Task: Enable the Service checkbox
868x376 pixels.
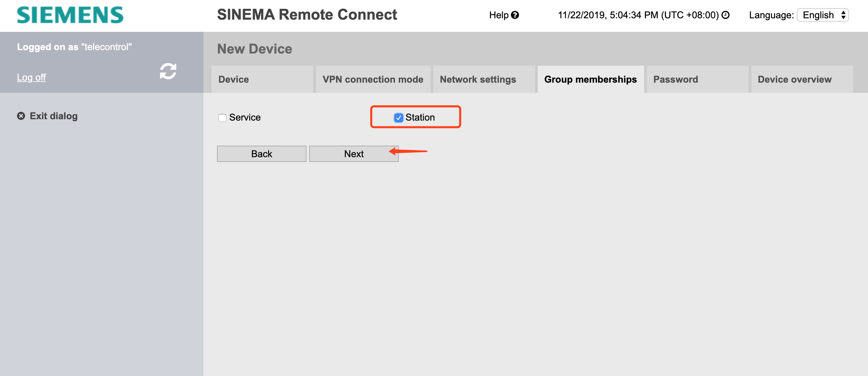Action: (x=222, y=118)
